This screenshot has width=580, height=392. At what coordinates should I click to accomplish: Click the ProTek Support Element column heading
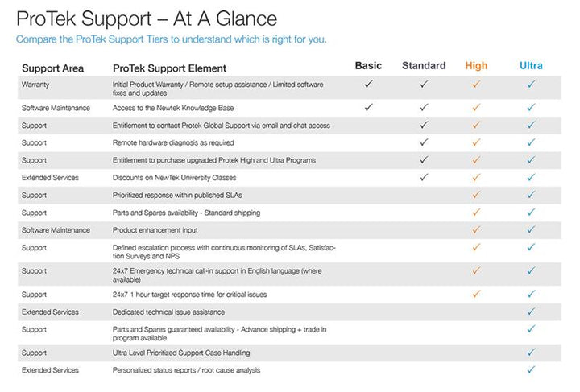tap(169, 68)
